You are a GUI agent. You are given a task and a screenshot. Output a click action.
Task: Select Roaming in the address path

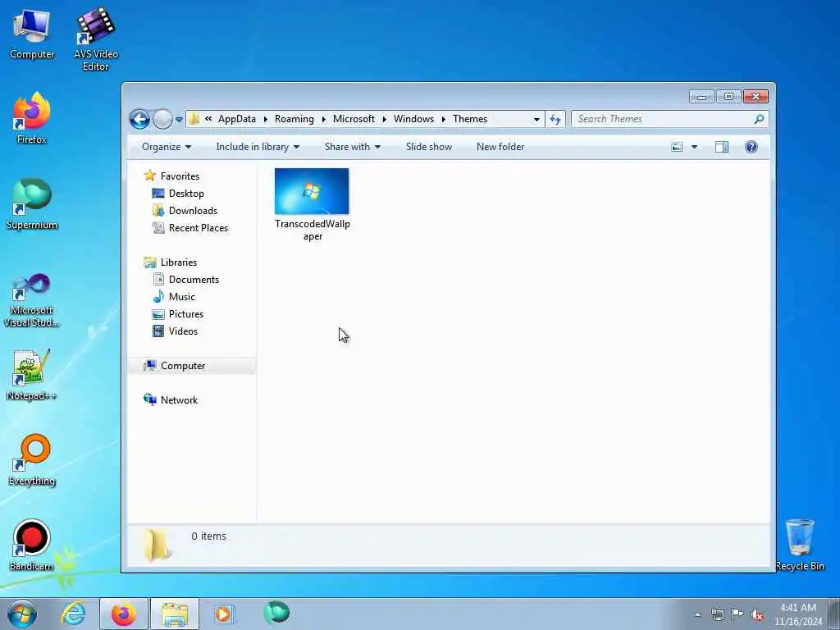294,119
